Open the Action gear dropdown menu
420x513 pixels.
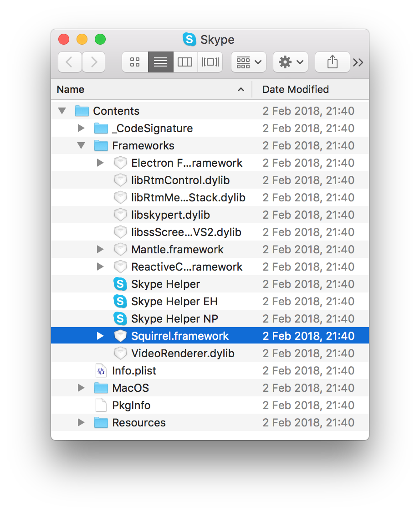click(x=291, y=62)
